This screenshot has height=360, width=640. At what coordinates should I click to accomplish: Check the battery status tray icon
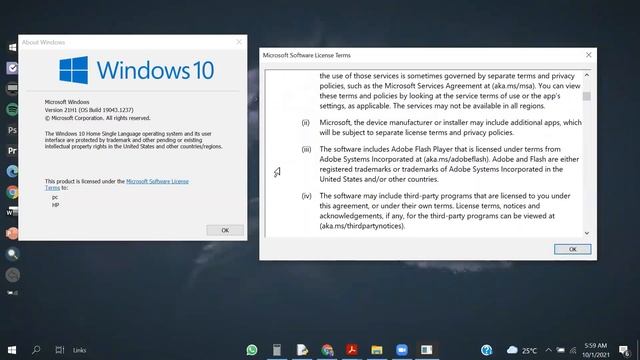(561, 350)
